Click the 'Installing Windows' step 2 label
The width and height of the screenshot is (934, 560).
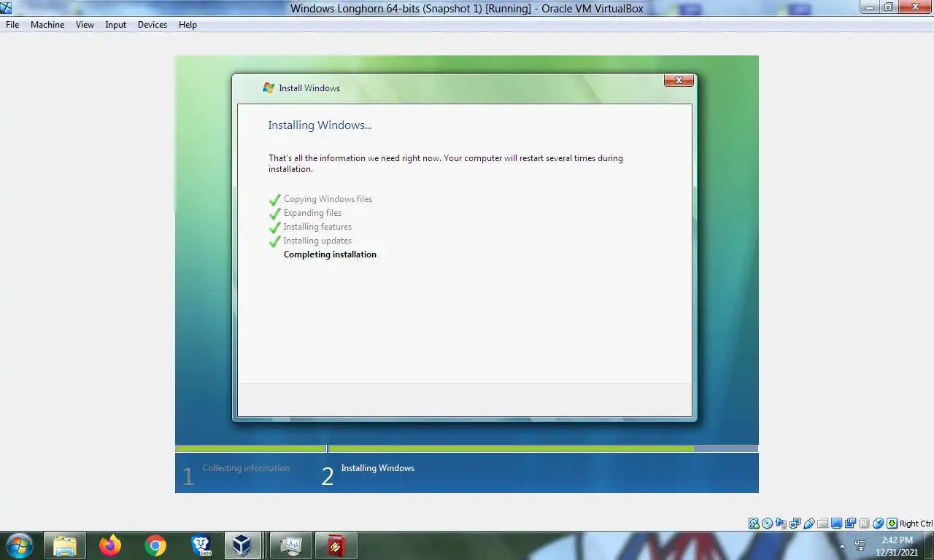[x=377, y=468]
